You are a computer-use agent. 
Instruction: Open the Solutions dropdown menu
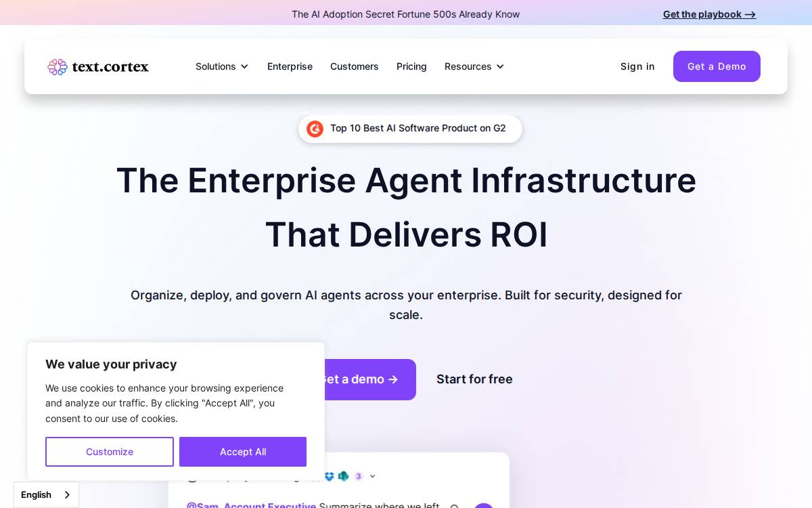(222, 66)
